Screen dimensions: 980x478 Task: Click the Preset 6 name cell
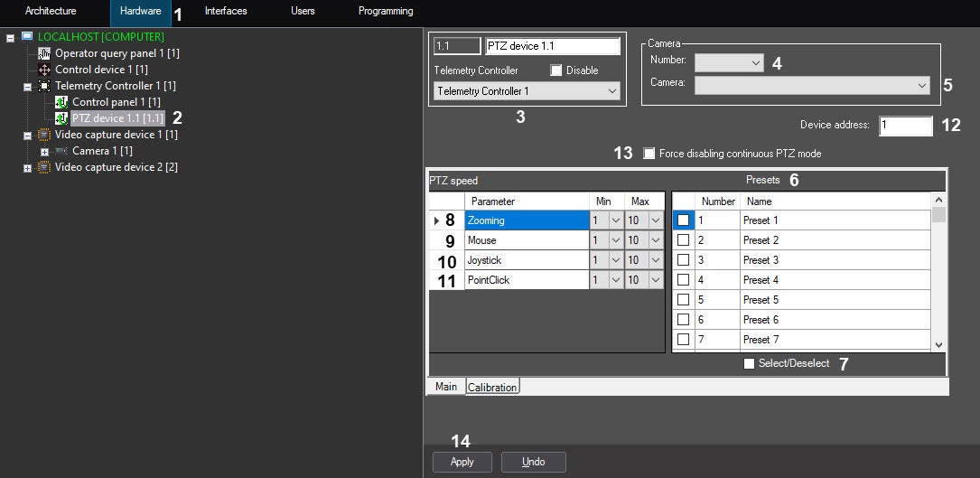(835, 320)
